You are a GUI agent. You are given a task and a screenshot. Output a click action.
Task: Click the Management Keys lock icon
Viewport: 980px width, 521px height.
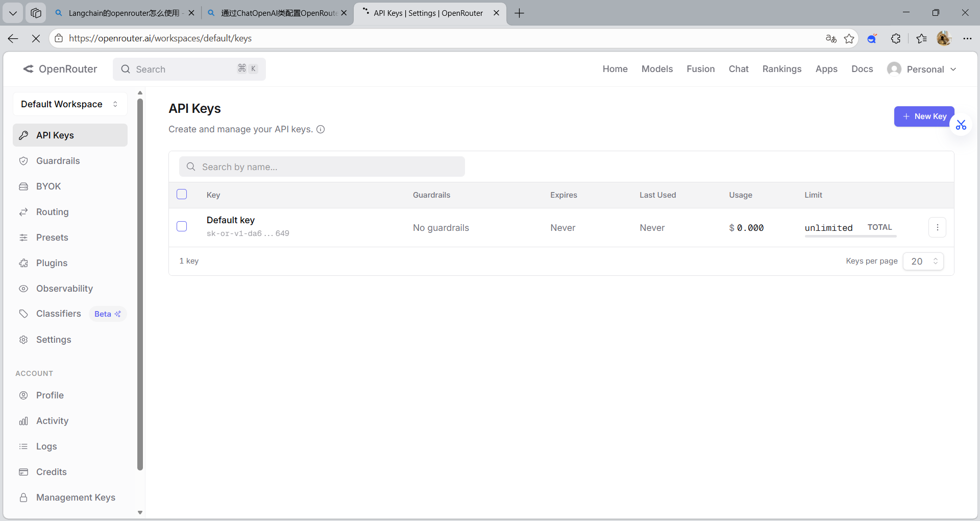23,498
